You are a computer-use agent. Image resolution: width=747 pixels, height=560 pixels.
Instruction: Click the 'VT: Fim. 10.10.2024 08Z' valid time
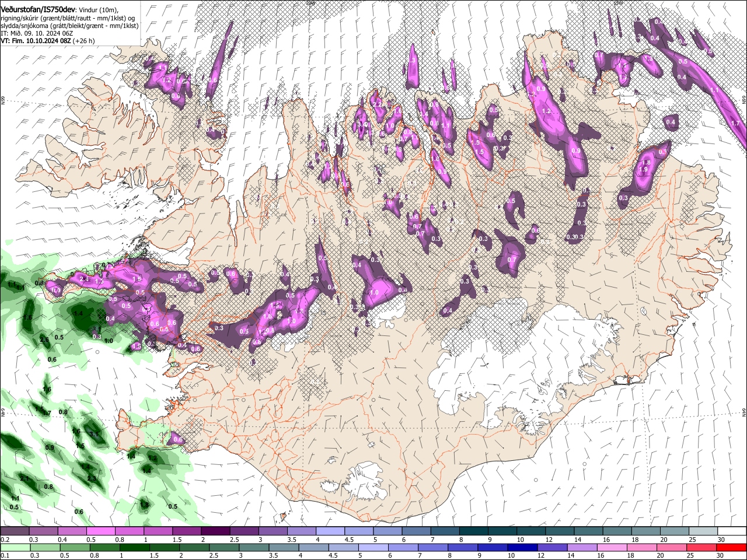(36, 41)
